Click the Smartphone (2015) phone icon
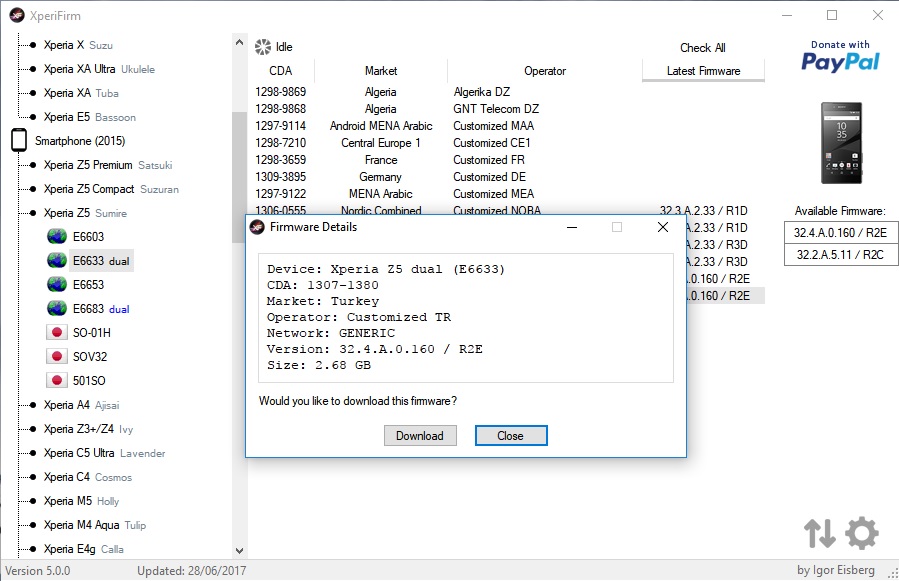 19,141
